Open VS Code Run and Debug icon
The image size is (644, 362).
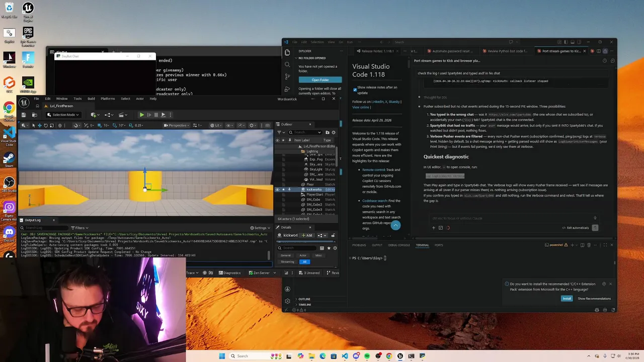287,89
